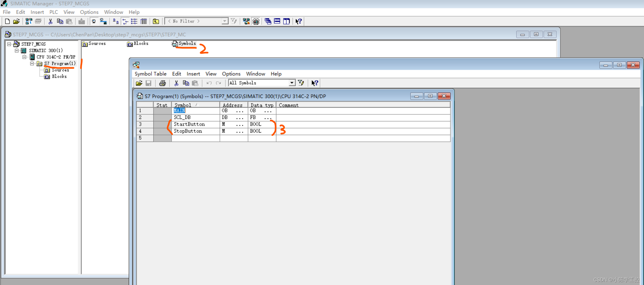Select Blocks folder in right pane
644x285 pixels.
pyautogui.click(x=138, y=43)
